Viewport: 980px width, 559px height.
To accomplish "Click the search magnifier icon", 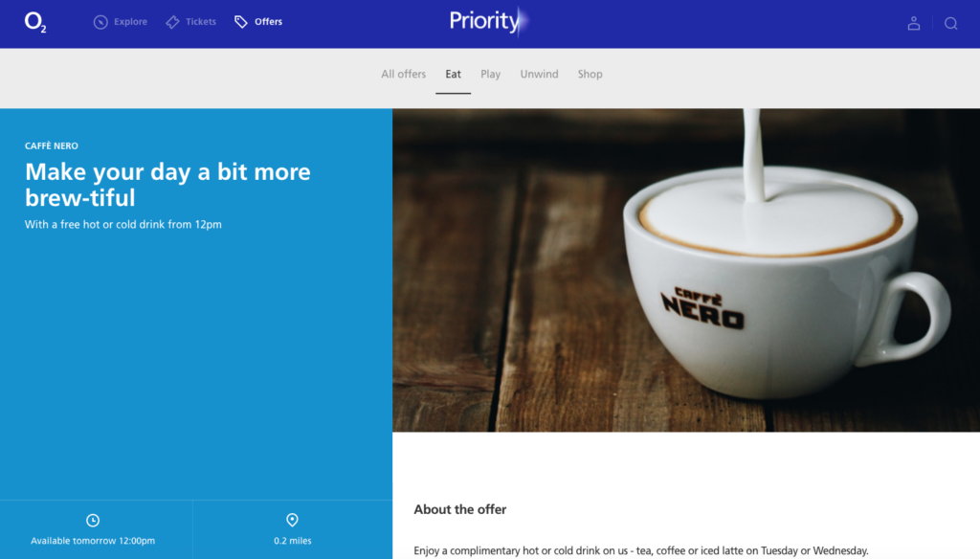I will coord(950,24).
